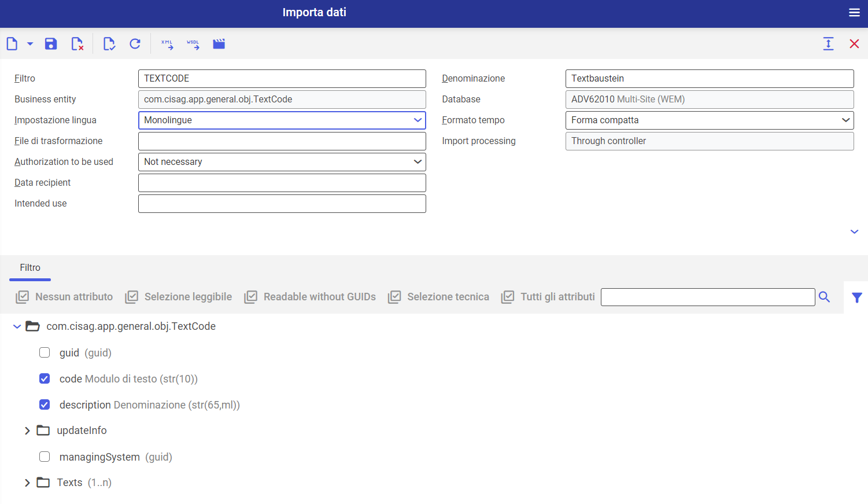Switch to the Filtro tab
The height and width of the screenshot is (504, 868).
pyautogui.click(x=30, y=268)
